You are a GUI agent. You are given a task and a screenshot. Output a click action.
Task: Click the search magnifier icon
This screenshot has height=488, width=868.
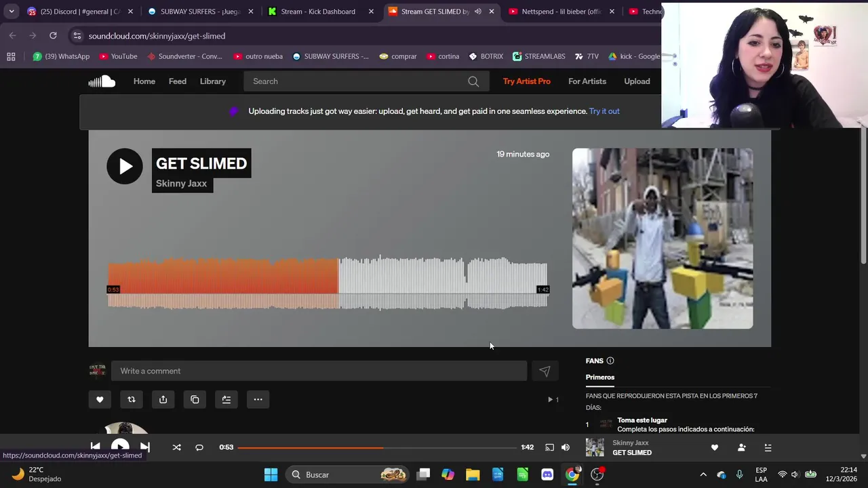[x=473, y=81]
